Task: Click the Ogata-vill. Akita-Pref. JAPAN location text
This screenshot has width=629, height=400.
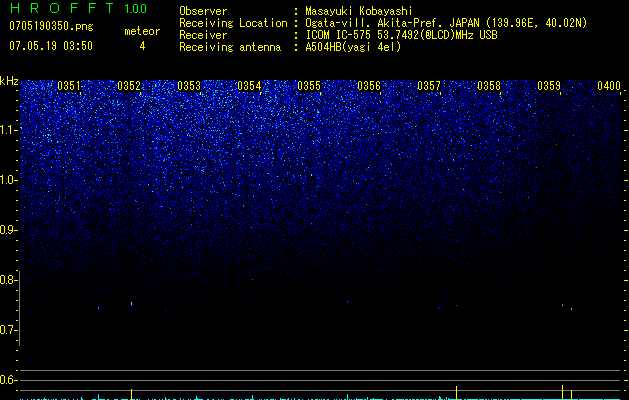Action: [446, 23]
